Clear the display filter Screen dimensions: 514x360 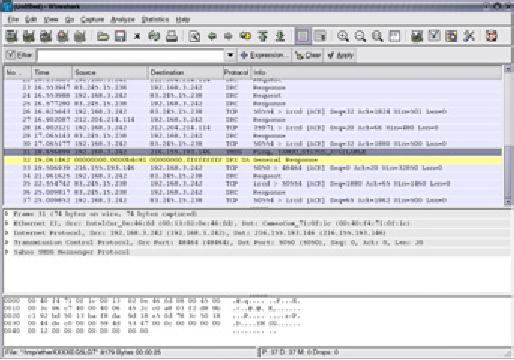tap(308, 55)
